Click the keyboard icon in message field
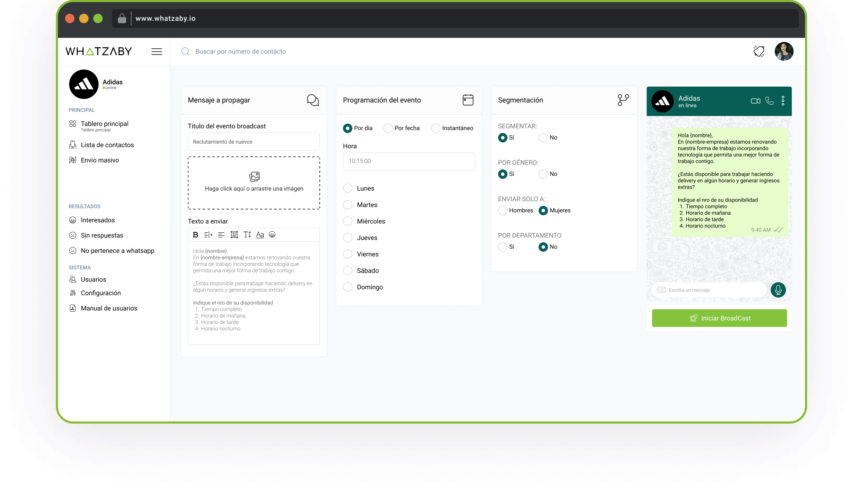Viewport: 863px width, 504px height. click(661, 290)
